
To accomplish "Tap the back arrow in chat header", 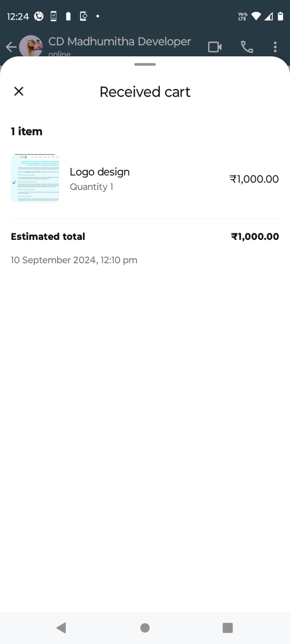I will point(11,47).
